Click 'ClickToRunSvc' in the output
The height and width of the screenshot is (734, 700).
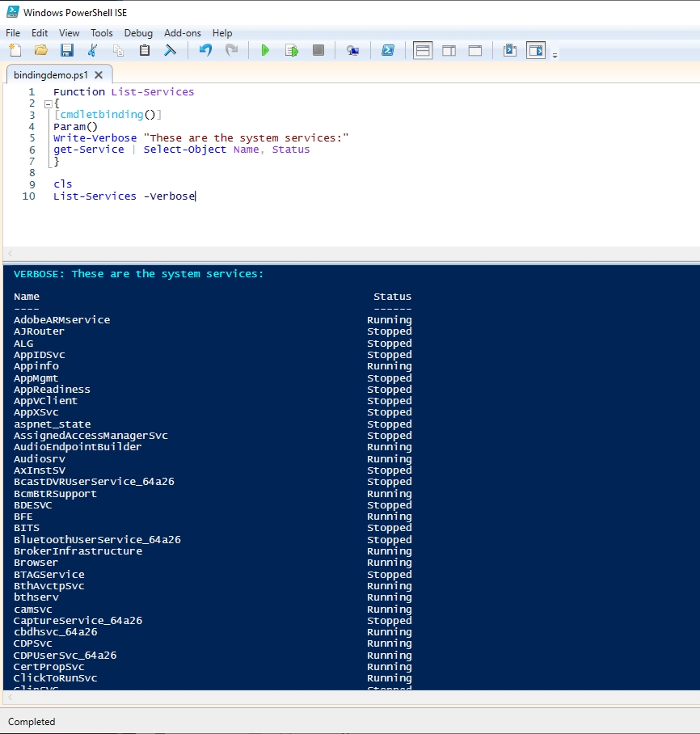tap(55, 678)
